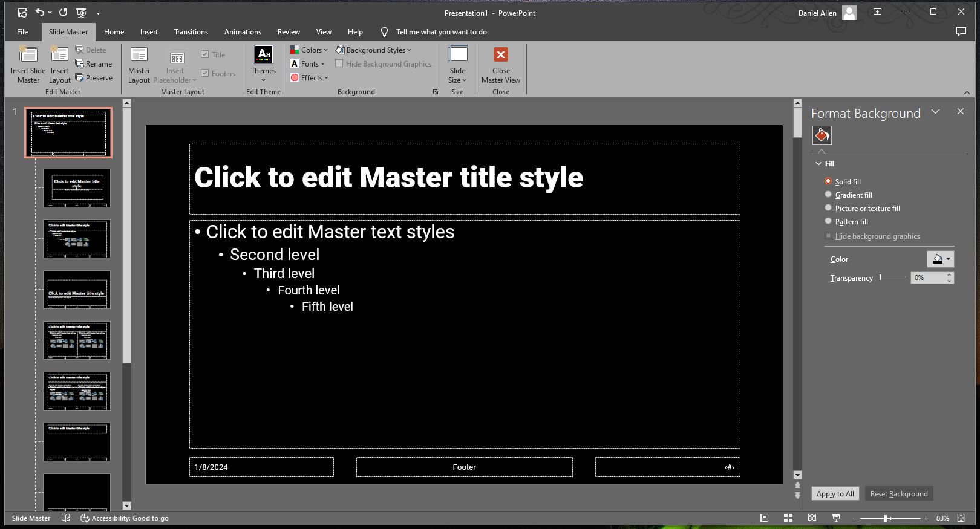The width and height of the screenshot is (980, 529).
Task: Select Picture or texture fill option
Action: click(x=828, y=208)
